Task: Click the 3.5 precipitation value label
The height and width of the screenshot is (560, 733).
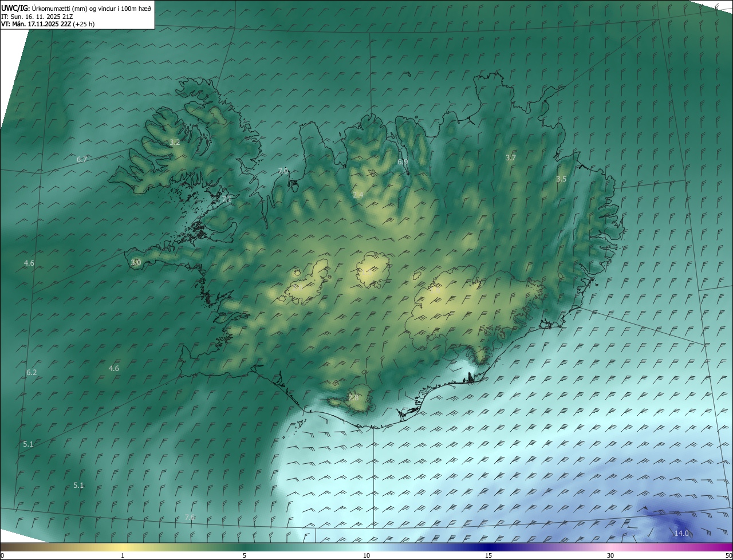Action: (561, 179)
